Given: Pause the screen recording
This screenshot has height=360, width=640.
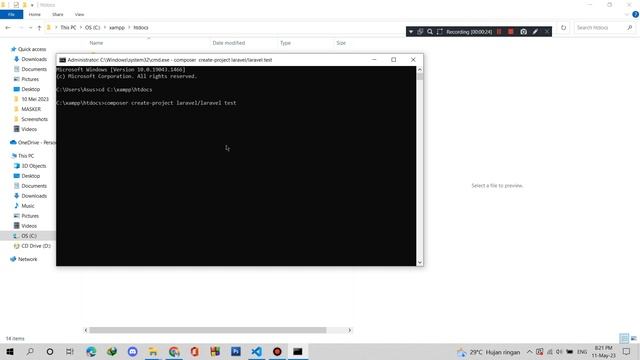Looking at the screenshot, I should (x=499, y=32).
